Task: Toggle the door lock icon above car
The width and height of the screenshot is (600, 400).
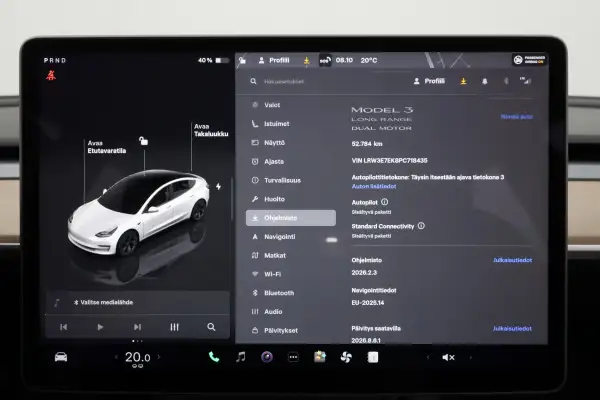Action: pos(143,141)
